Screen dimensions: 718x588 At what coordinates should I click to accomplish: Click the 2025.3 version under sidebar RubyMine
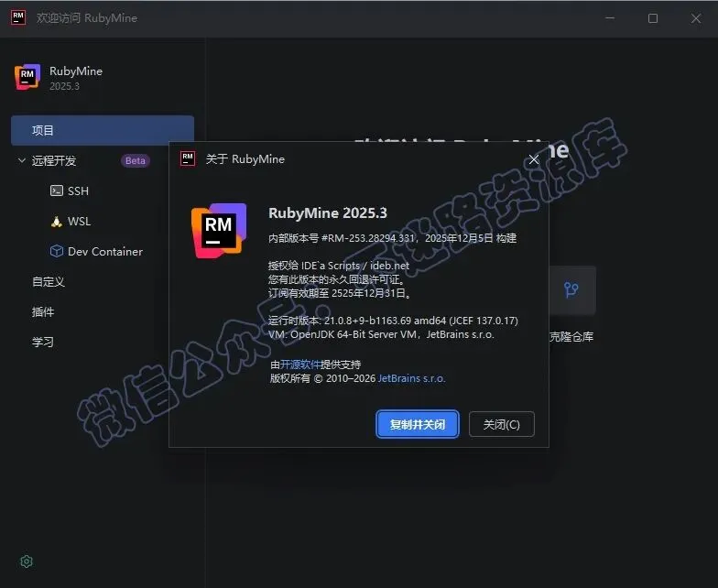(x=64, y=86)
